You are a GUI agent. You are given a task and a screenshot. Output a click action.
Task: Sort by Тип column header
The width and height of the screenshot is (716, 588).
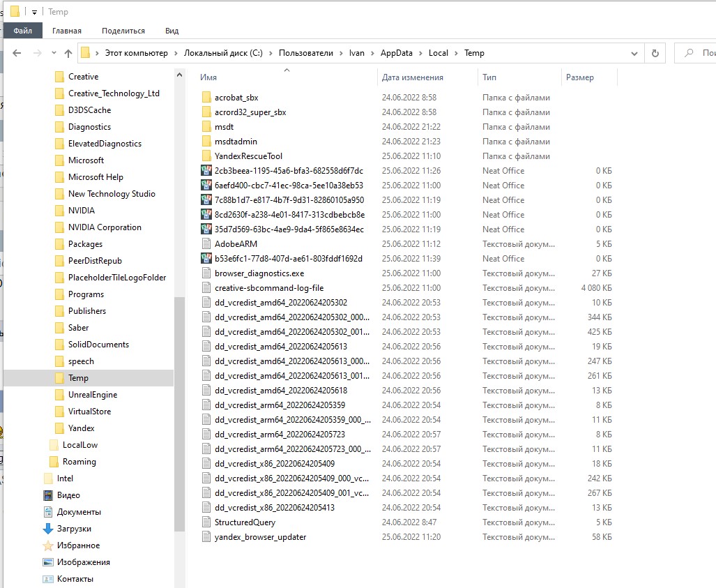click(489, 77)
